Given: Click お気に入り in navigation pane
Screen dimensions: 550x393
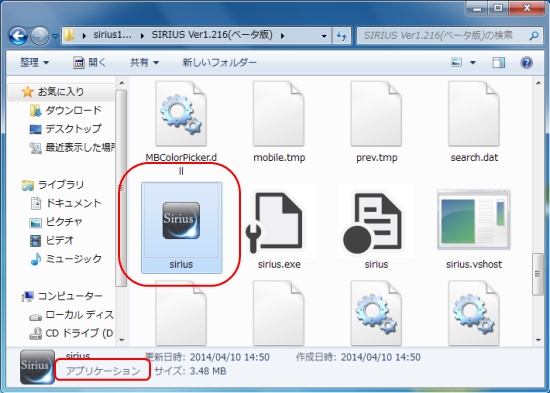Looking at the screenshot, I should click(x=61, y=92).
